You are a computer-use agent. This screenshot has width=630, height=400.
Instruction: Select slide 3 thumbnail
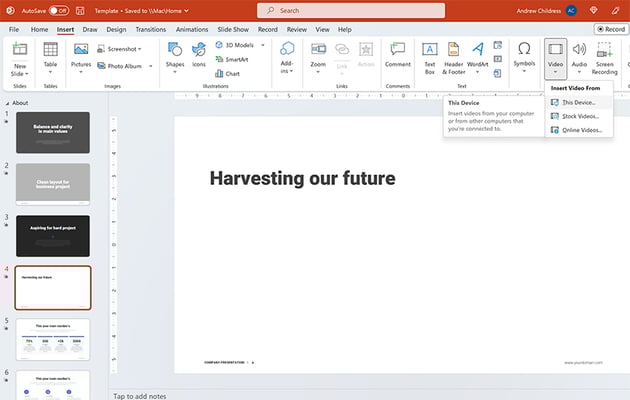click(52, 235)
